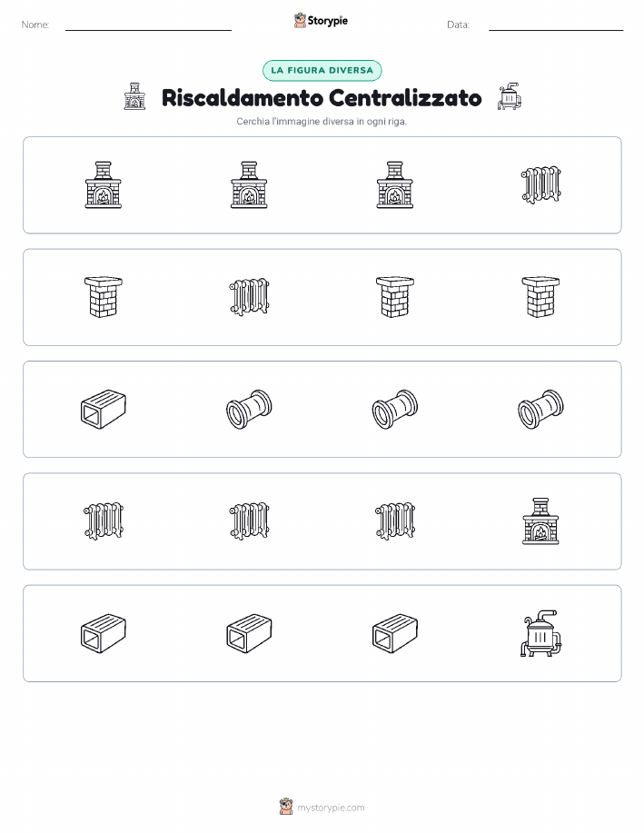
Task: Click the Nome input line
Action: [148, 25]
